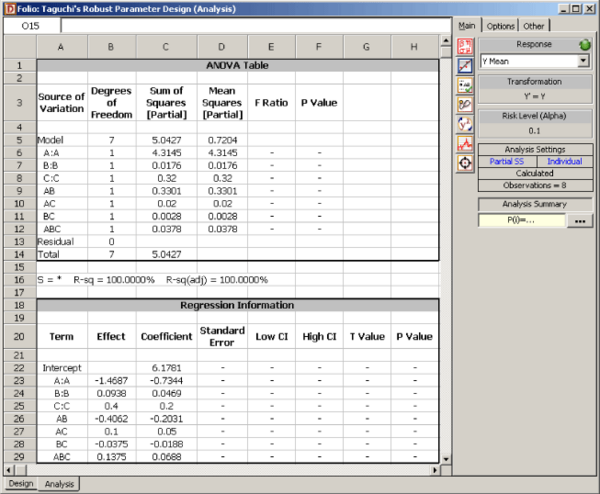600x494 pixels.
Task: Click the Select Terms icon with green check
Action: [x=465, y=85]
